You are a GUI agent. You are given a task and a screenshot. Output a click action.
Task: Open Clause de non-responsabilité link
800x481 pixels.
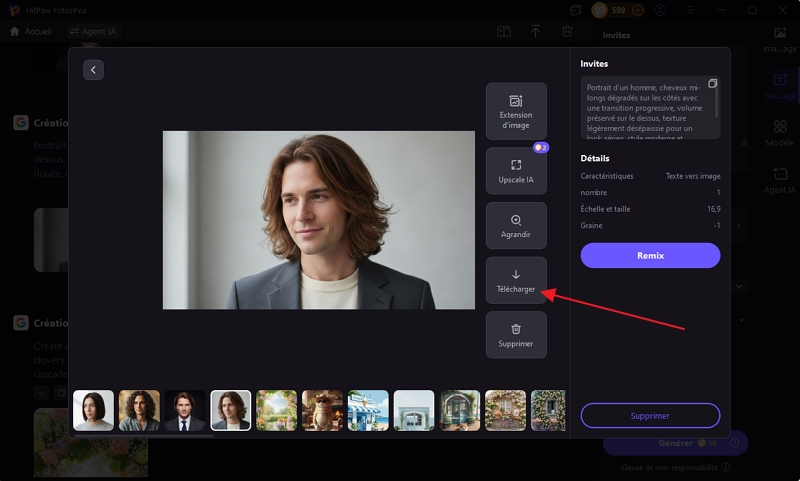coord(669,467)
